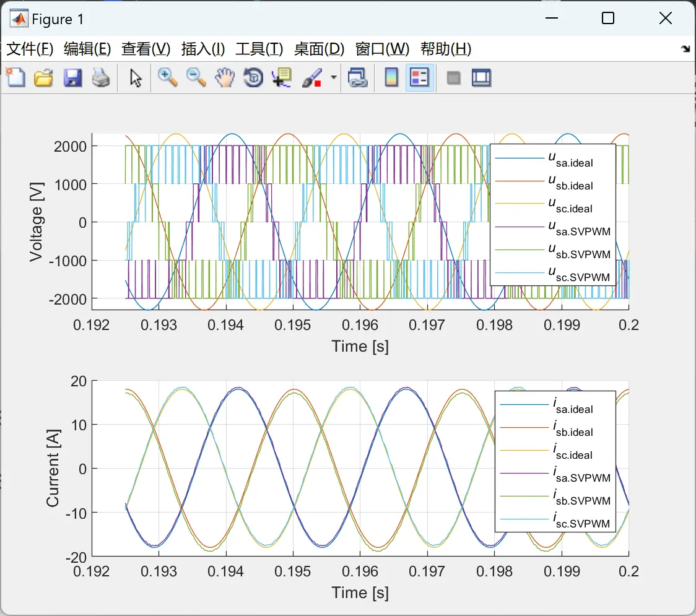Click the New Figure icon

[x=16, y=77]
